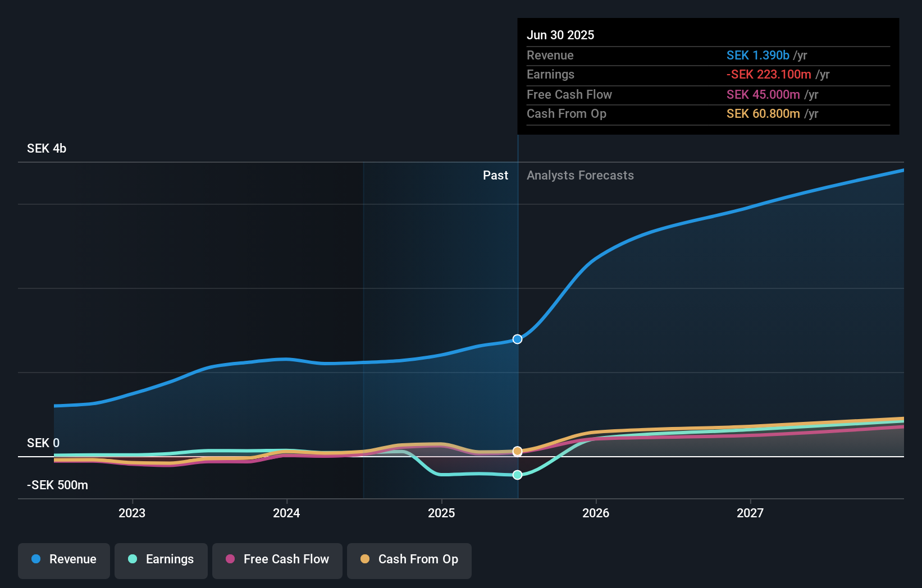Click the -SEK 223.100m Earnings value
This screenshot has height=588, width=922.
click(769, 74)
